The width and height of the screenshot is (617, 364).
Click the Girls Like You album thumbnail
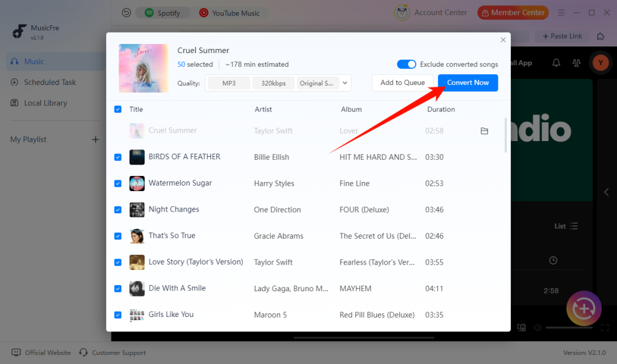[x=137, y=315]
